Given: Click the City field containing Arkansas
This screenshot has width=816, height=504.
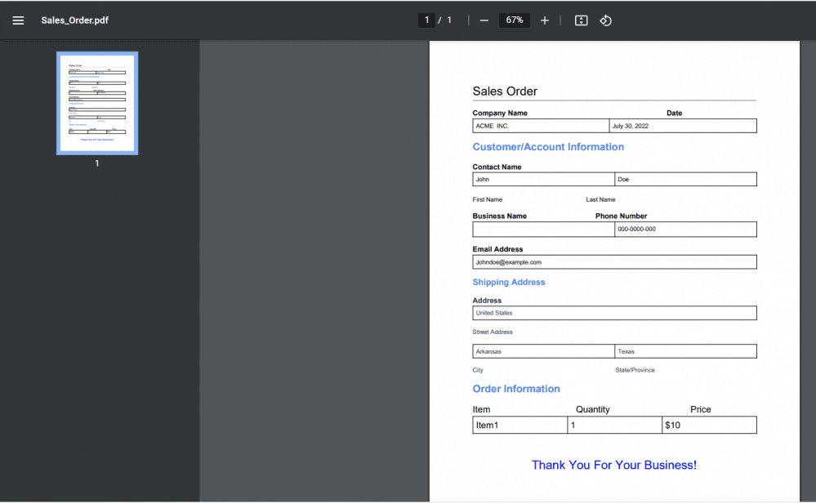Looking at the screenshot, I should (543, 351).
